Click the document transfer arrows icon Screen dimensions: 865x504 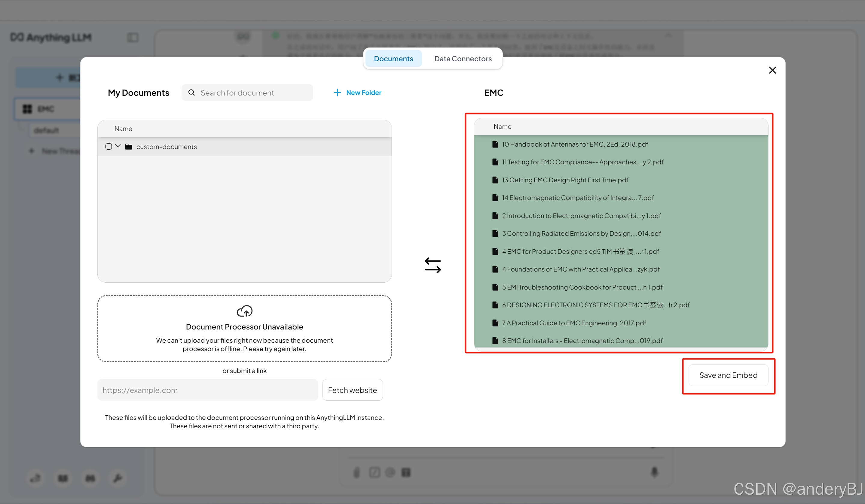pos(432,265)
